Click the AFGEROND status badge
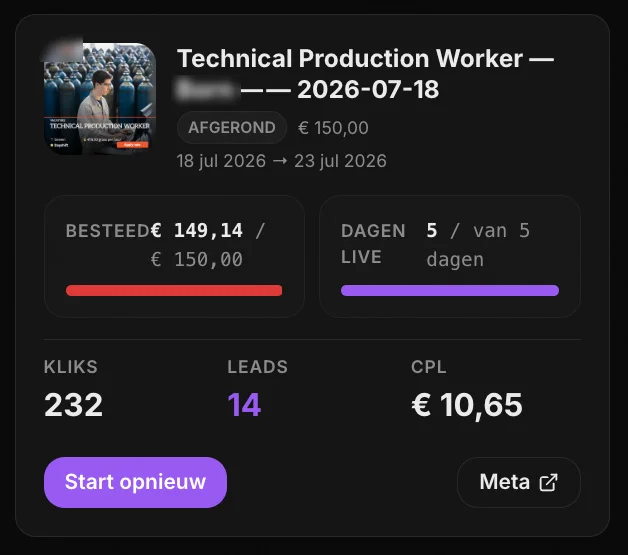The height and width of the screenshot is (555, 628). click(232, 127)
